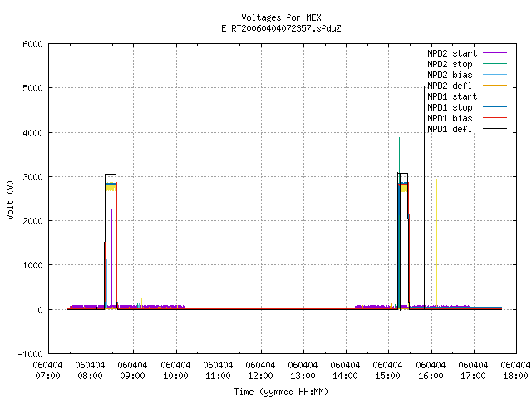
Task: Click the 'NPD1 stop' legend label
Action: [450, 107]
